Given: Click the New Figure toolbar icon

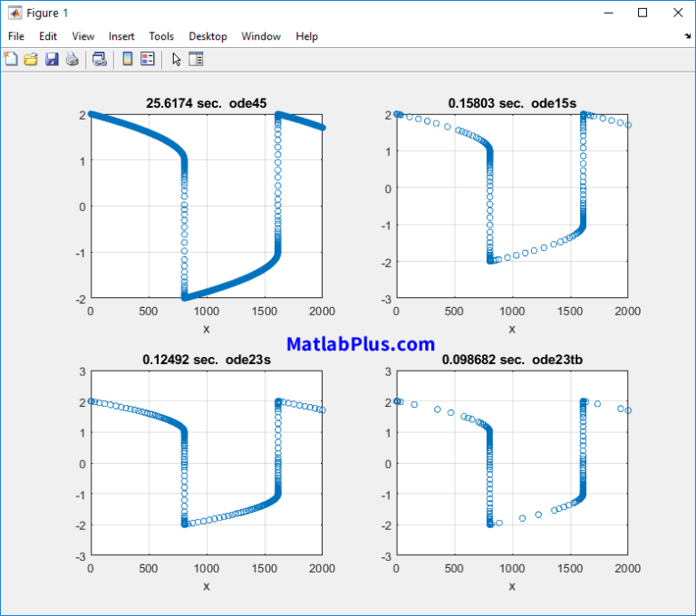Looking at the screenshot, I should pyautogui.click(x=12, y=59).
